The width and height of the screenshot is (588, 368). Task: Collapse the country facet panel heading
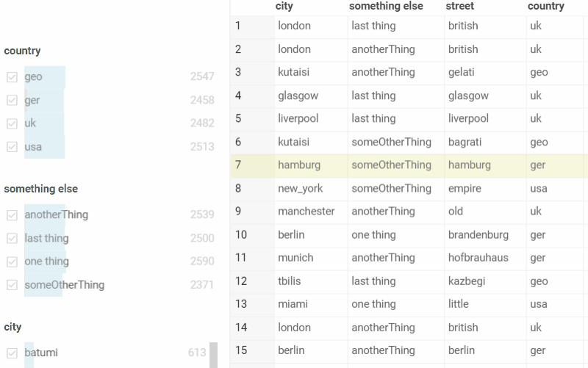coord(22,51)
